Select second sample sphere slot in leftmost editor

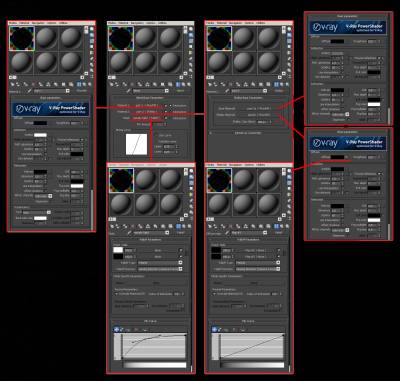[x=46, y=38]
